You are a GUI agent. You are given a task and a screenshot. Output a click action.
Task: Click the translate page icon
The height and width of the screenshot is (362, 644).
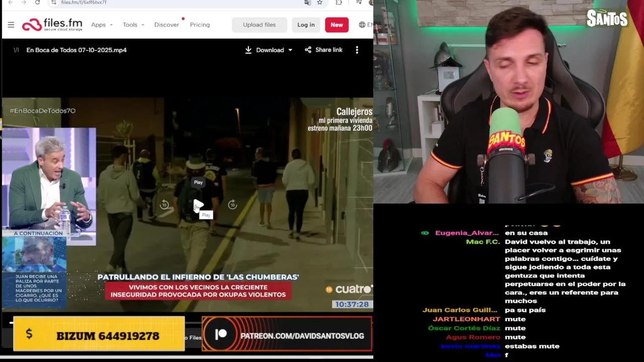click(307, 3)
